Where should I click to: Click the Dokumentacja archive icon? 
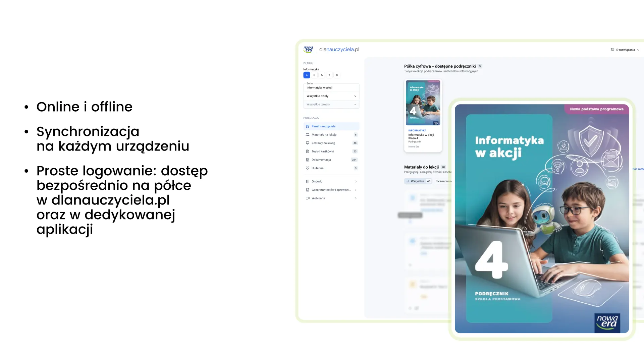(x=307, y=160)
